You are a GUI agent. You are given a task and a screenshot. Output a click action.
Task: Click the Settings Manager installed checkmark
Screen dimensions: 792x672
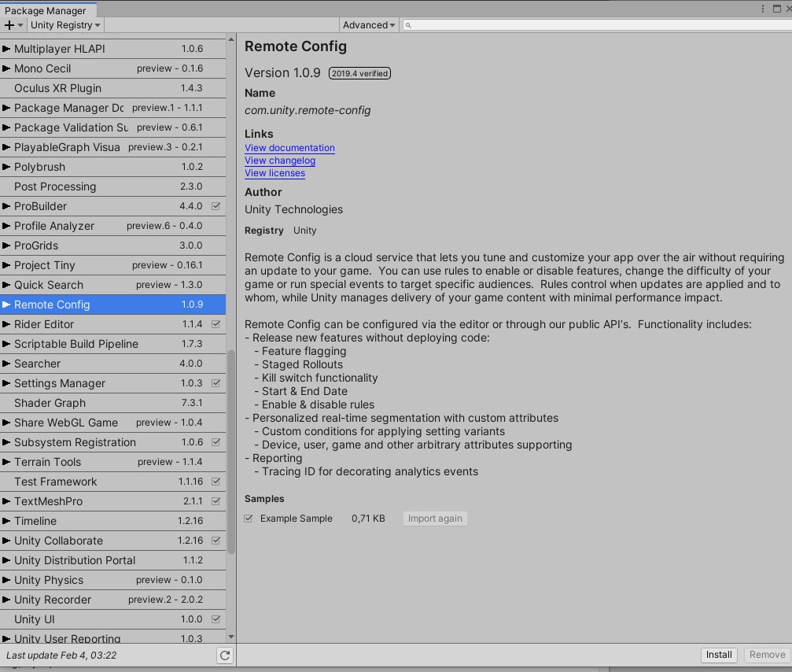215,383
